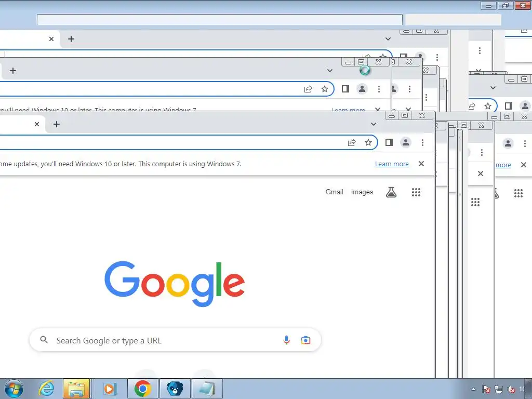532x399 pixels.
Task: Open the Windows Start menu
Action: (x=14, y=389)
